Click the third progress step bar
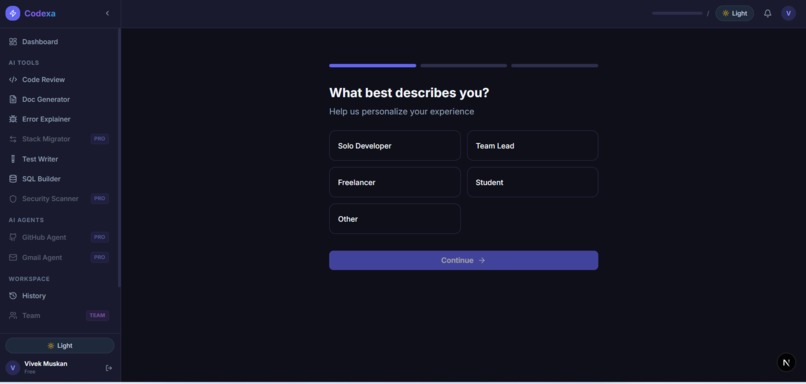The height and width of the screenshot is (384, 806). 555,66
